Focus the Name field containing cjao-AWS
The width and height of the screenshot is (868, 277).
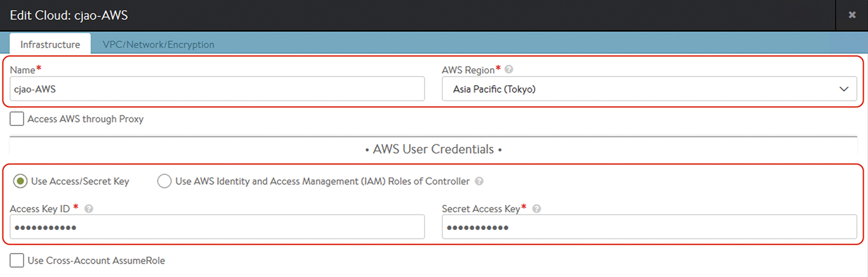(217, 89)
